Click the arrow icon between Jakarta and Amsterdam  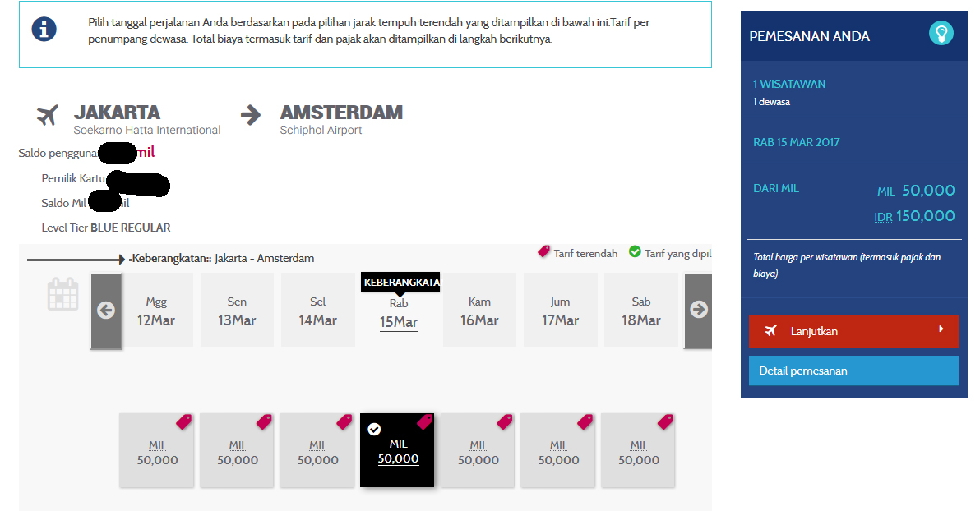pyautogui.click(x=252, y=117)
